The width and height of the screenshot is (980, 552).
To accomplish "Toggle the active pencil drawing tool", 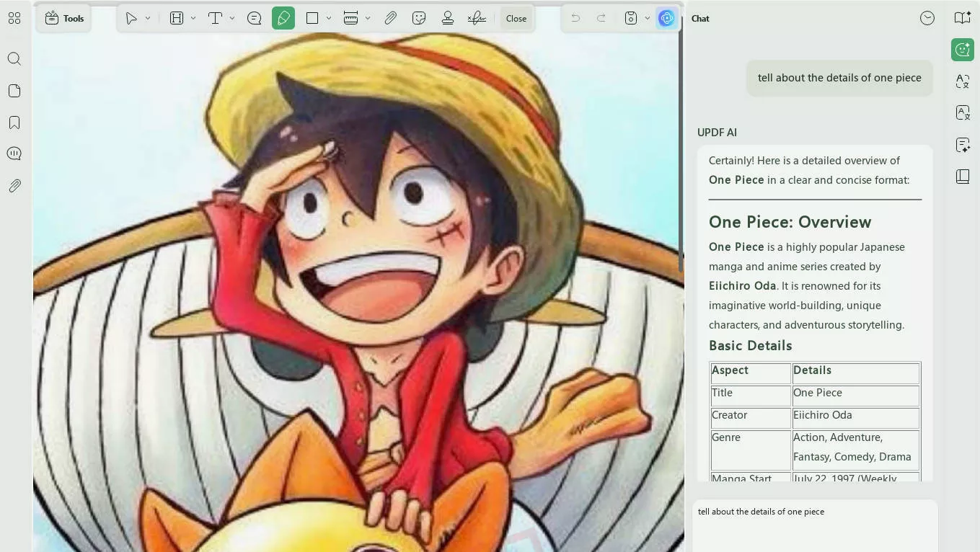I will pos(283,19).
